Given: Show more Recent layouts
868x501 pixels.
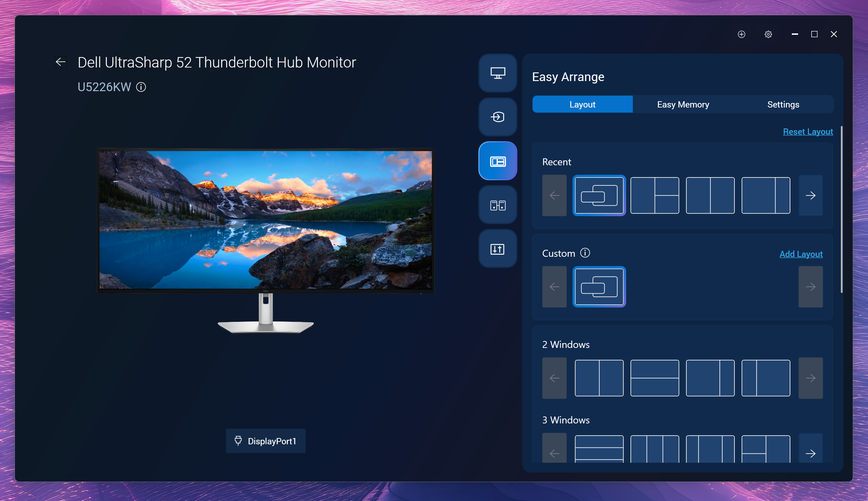Looking at the screenshot, I should (811, 196).
